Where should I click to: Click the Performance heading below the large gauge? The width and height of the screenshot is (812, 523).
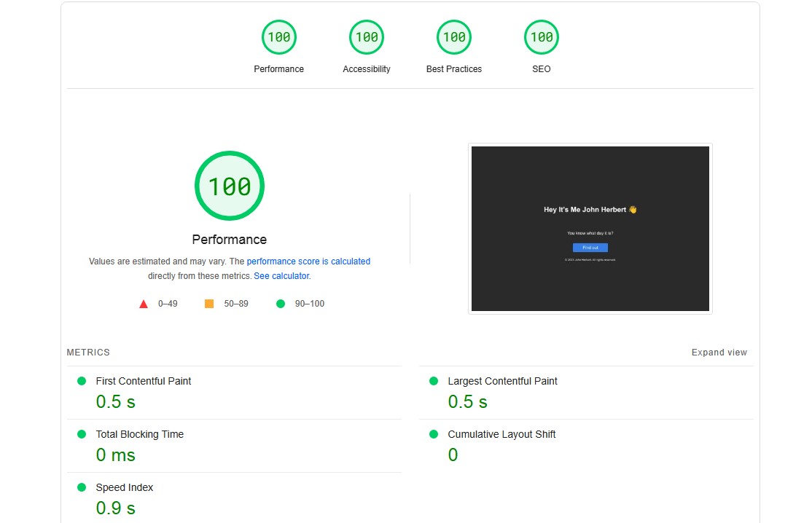coord(230,240)
